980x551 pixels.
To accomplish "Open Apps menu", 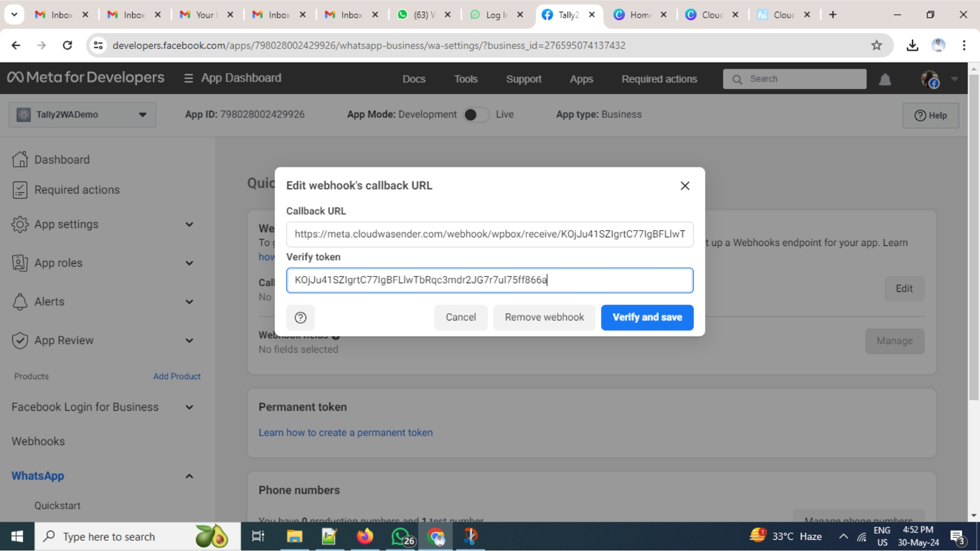I will [x=581, y=79].
